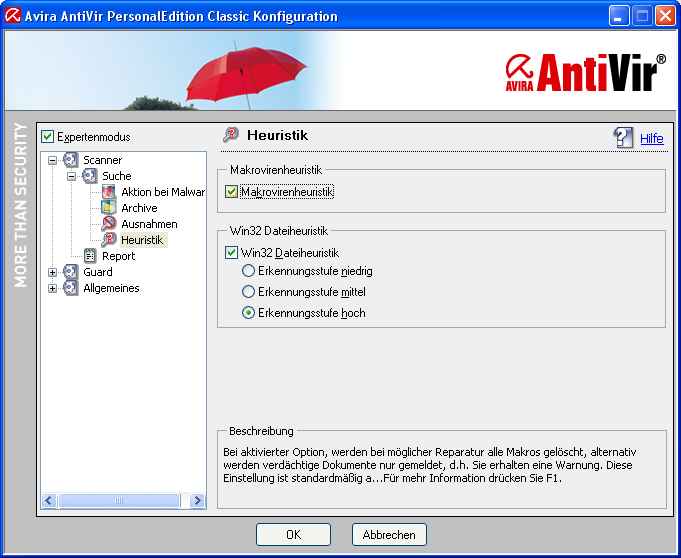Click the Hilfe question mark icon

coord(623,138)
